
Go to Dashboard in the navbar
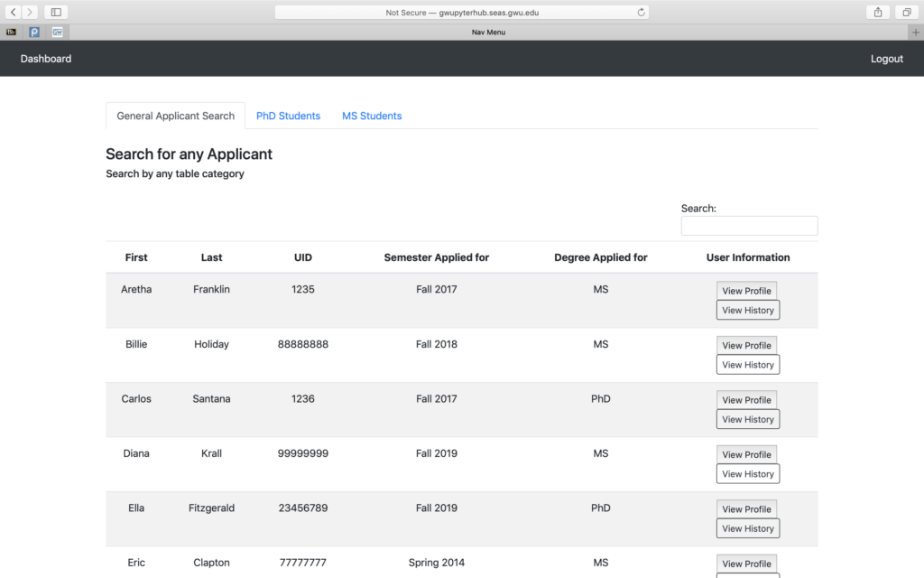pyautogui.click(x=46, y=59)
